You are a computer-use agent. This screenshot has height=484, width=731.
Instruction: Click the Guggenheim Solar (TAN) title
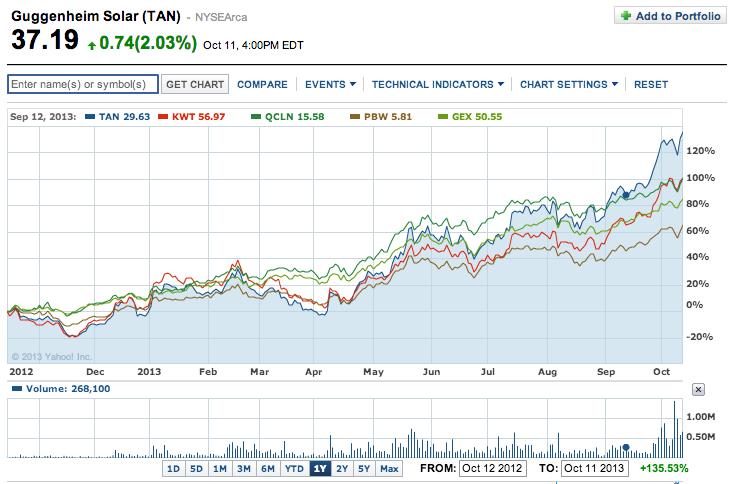(x=96, y=16)
